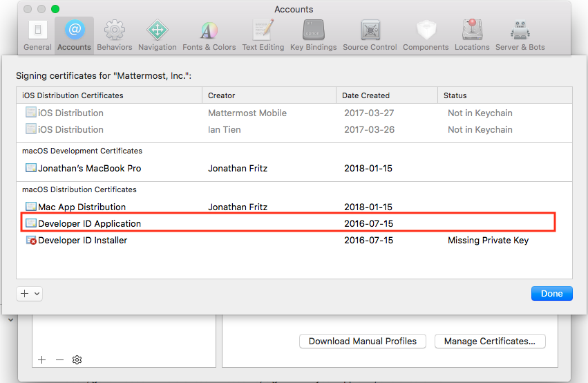This screenshot has width=588, height=383.
Task: Open the add certificate dropdown
Action: (x=29, y=293)
